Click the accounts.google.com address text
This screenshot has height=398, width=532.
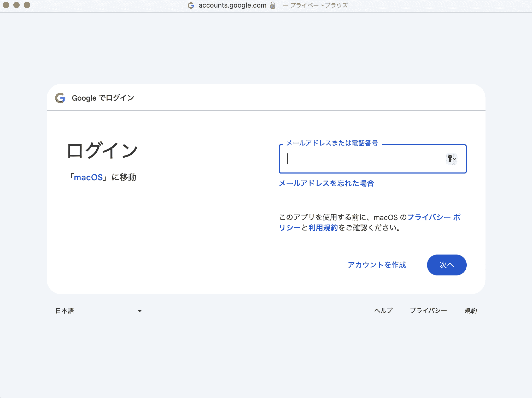(x=232, y=5)
